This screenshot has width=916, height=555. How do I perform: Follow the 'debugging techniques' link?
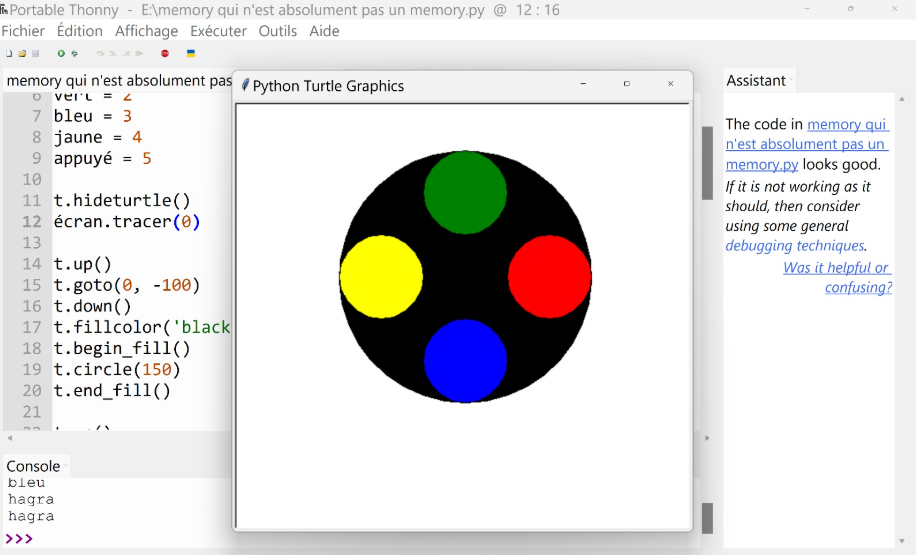pos(794,246)
